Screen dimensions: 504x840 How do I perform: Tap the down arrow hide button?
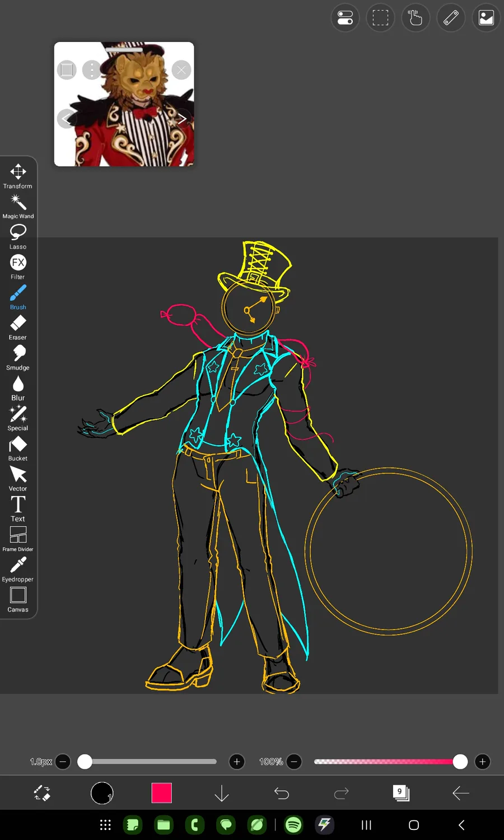(x=222, y=793)
